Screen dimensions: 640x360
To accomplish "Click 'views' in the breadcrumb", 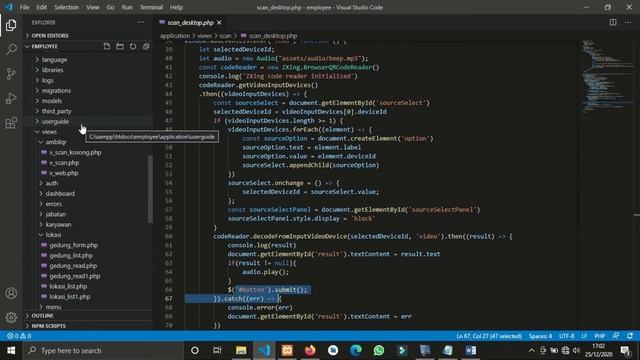I will [204, 36].
